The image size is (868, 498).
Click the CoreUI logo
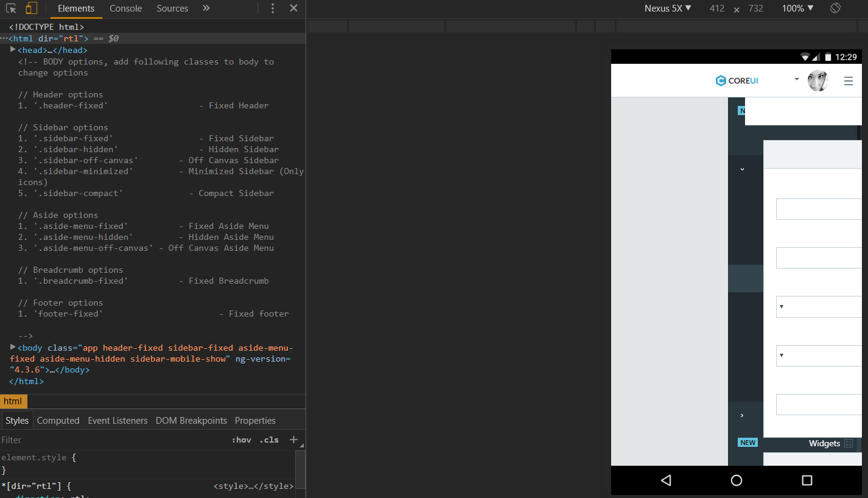coord(737,80)
